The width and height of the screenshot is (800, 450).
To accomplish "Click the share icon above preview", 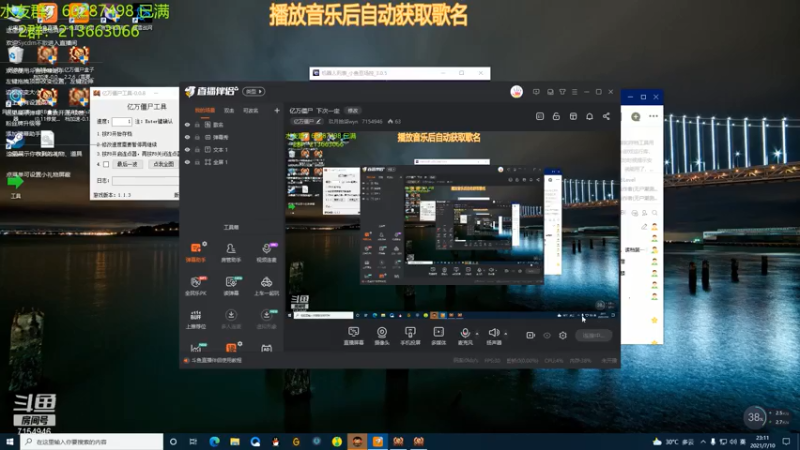I will [x=606, y=116].
